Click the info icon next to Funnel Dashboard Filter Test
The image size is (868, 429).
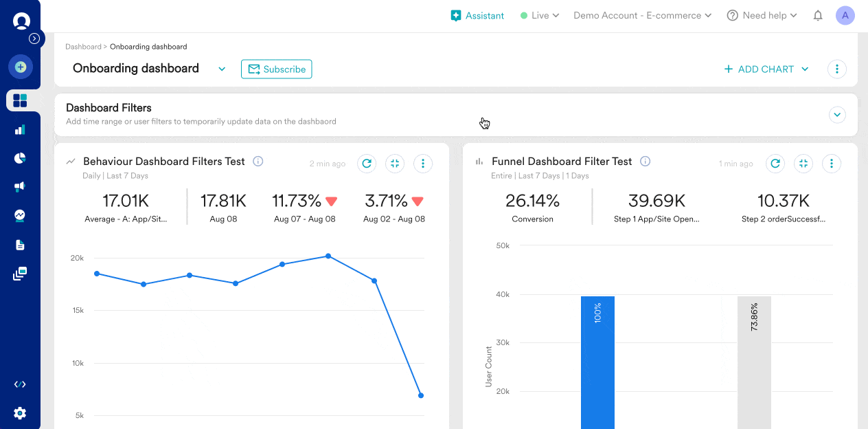pyautogui.click(x=645, y=161)
